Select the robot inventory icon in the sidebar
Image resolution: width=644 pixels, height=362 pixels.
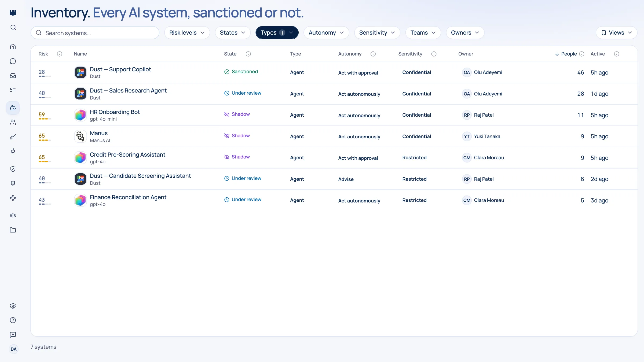[x=13, y=108]
